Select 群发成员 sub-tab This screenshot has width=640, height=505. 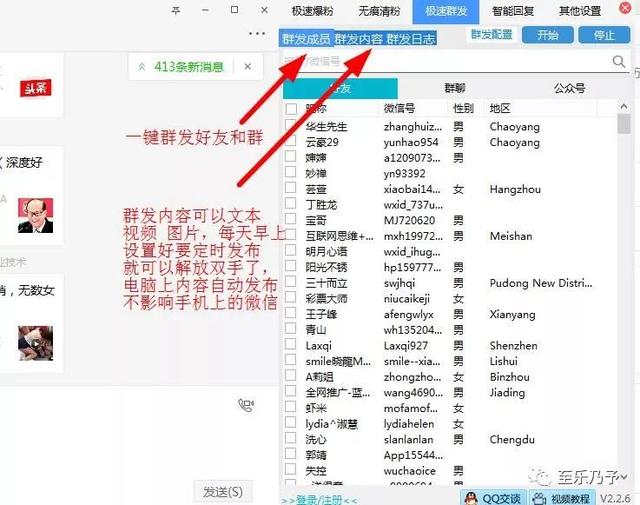coord(306,39)
